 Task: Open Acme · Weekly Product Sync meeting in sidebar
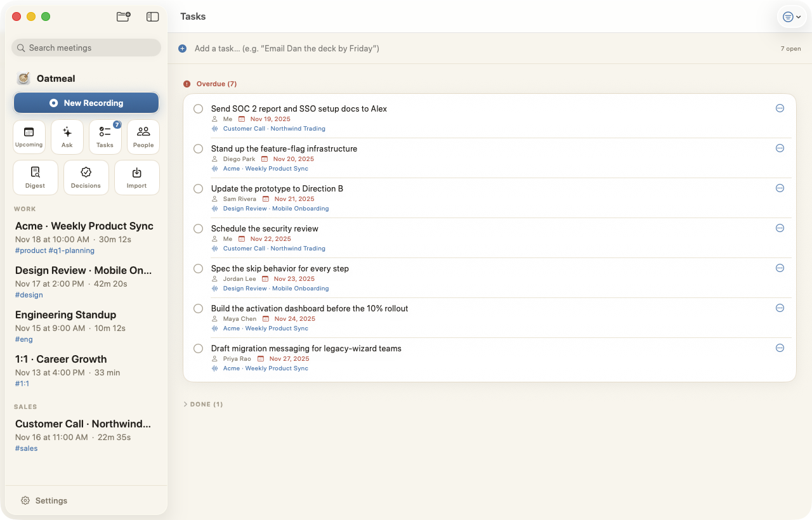coord(86,238)
